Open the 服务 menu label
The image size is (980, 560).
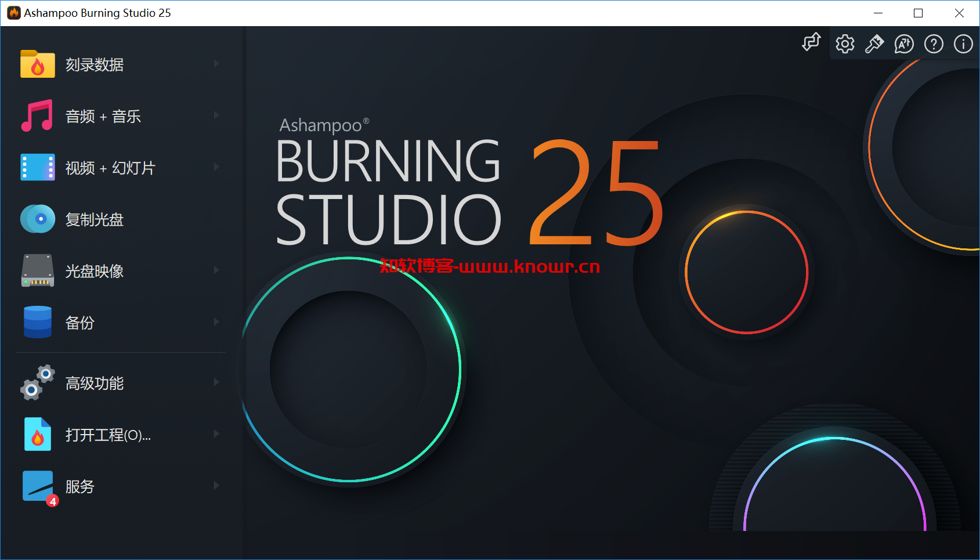tap(80, 486)
